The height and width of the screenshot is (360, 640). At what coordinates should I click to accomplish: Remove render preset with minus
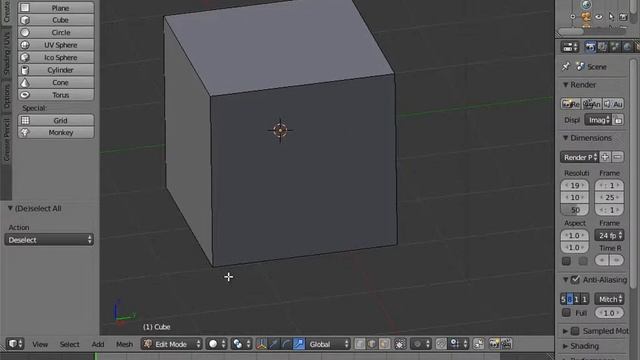pos(618,157)
